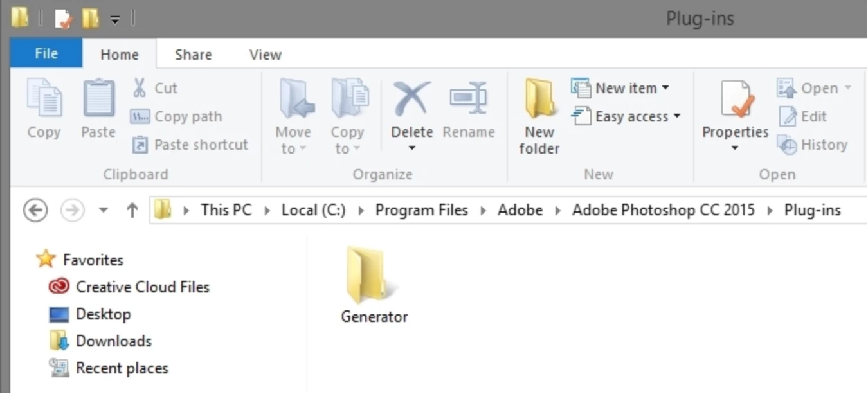Open Desktop in navigation pane

pos(90,314)
